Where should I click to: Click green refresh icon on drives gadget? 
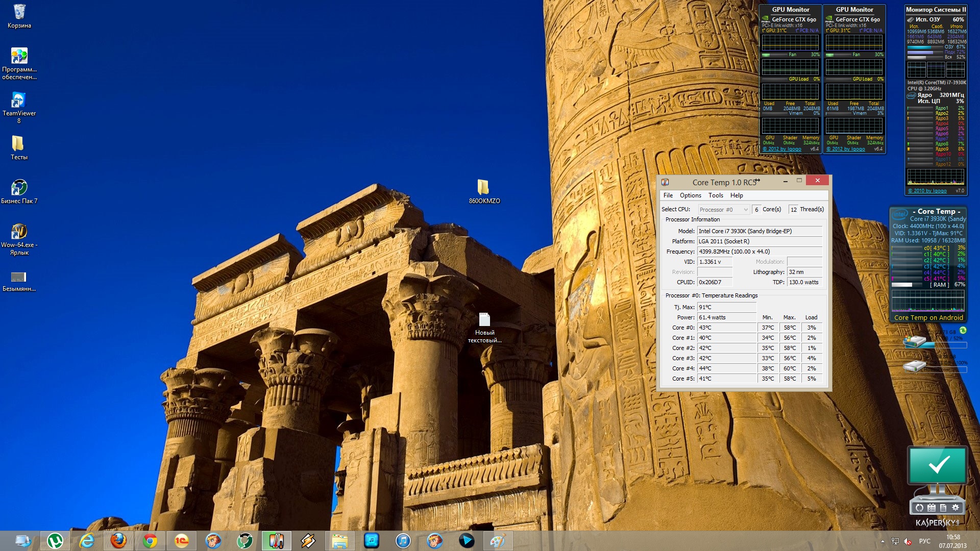963,331
